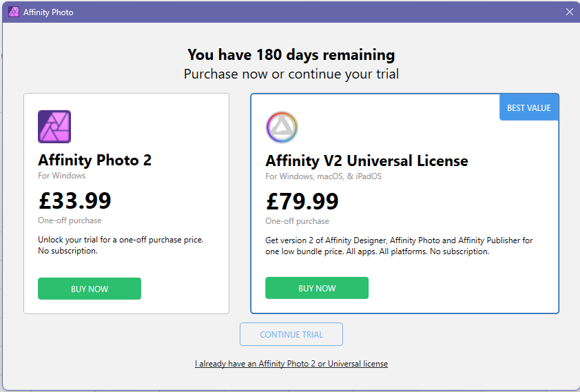Click the For Windows, macOS, & iPadOS label

[323, 176]
